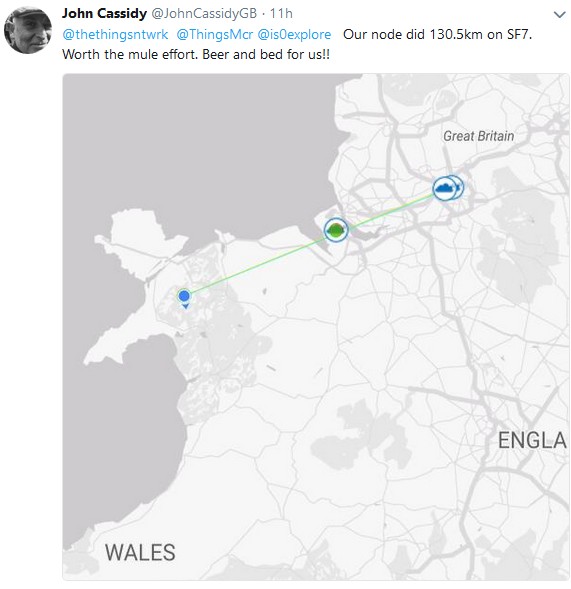Click the ENGLA map label
Viewport: 571px width, 589px height.
pos(532,440)
